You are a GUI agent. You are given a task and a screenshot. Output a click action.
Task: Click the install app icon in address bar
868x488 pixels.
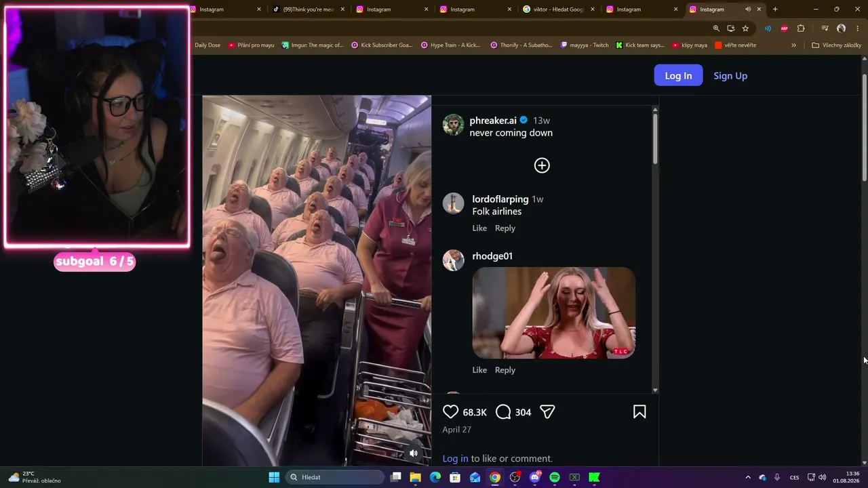click(x=730, y=28)
